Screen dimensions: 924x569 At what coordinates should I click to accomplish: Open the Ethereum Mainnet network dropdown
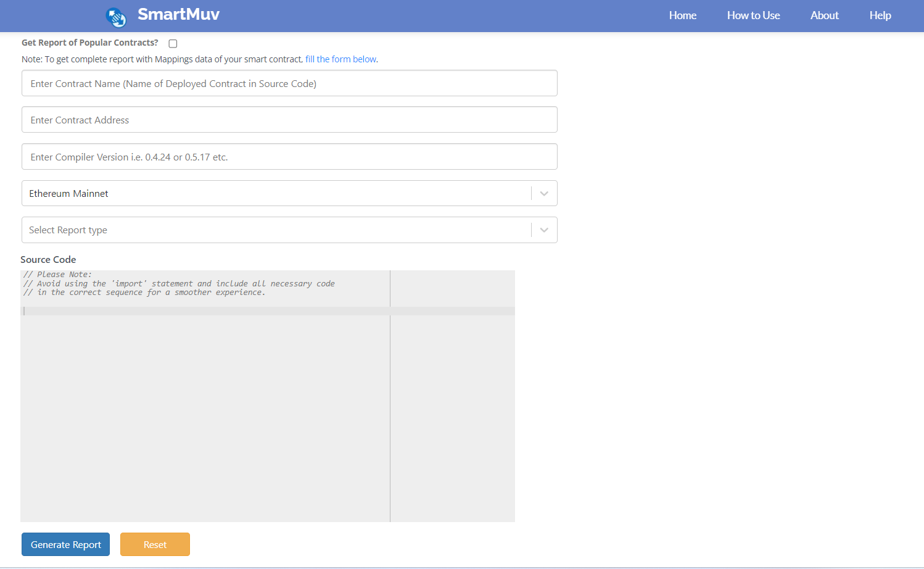(x=289, y=193)
